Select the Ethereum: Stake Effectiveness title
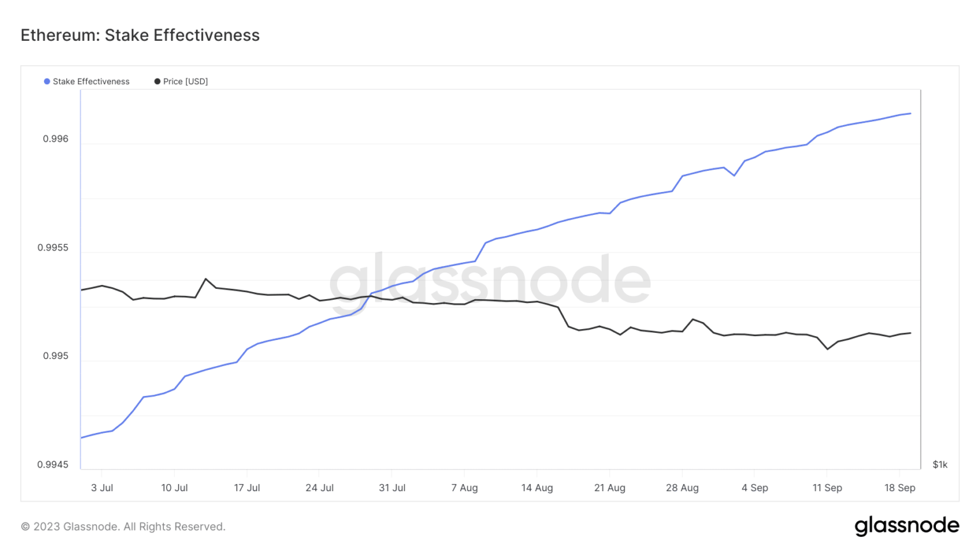The image size is (980, 551). click(140, 35)
